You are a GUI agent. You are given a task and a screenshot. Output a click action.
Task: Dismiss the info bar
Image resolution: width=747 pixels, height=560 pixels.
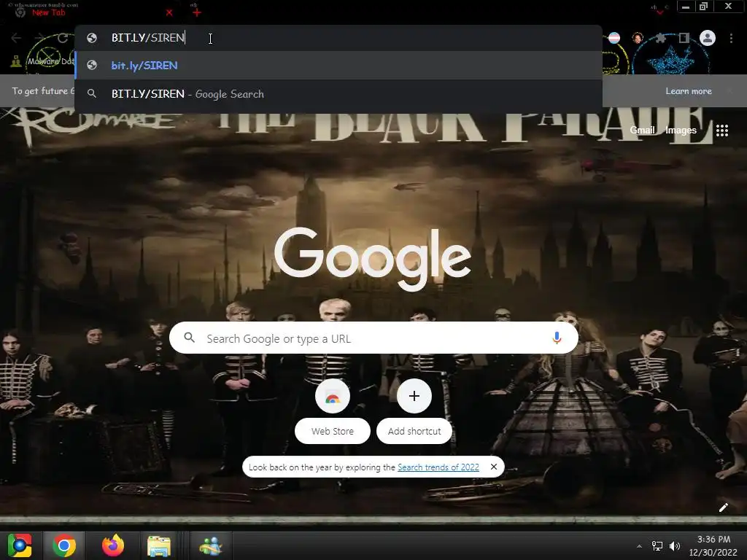(x=729, y=91)
